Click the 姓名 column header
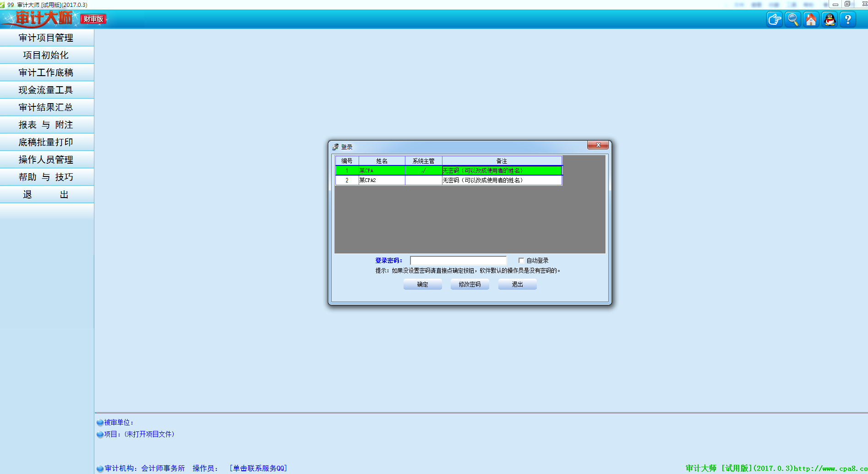The image size is (868, 474). click(x=382, y=161)
